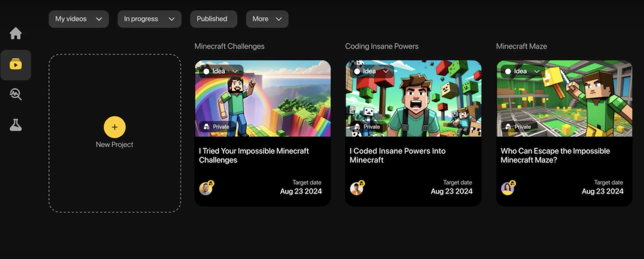Toggle Private badge on Minecraft Challenges thumbnail
Screen dimensions: 644x259
(x=216, y=127)
